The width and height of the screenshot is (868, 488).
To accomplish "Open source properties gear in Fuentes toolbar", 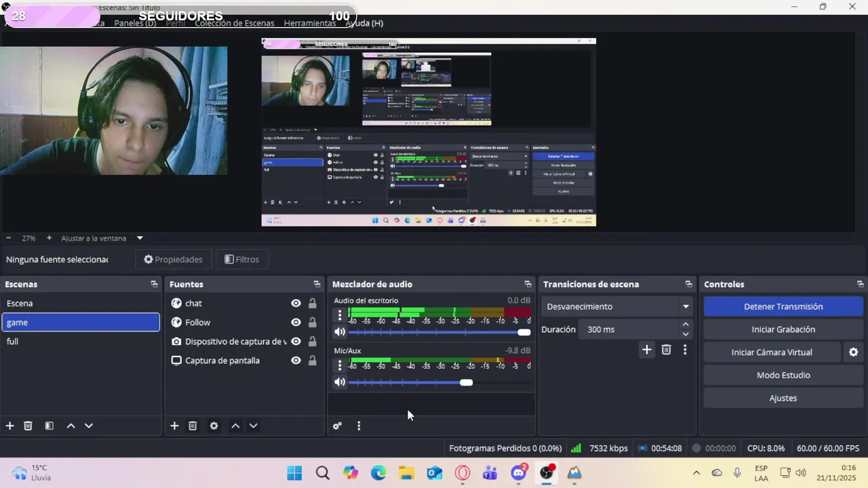I will (214, 426).
